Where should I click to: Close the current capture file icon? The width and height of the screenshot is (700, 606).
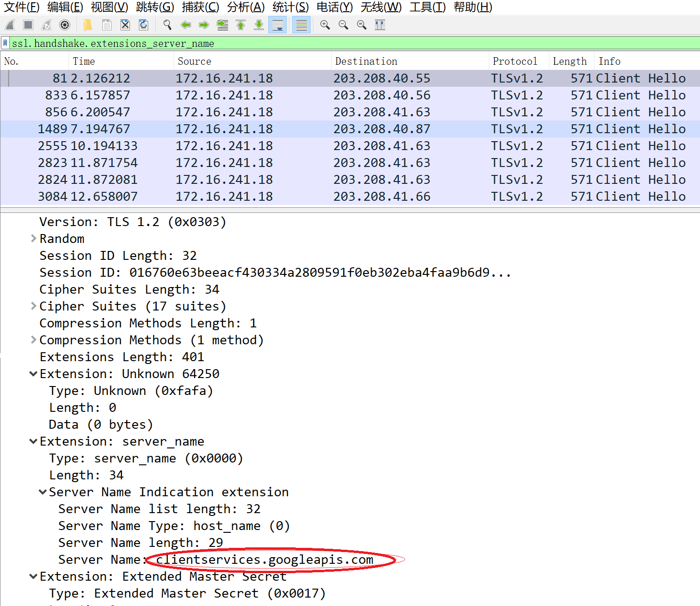click(125, 25)
